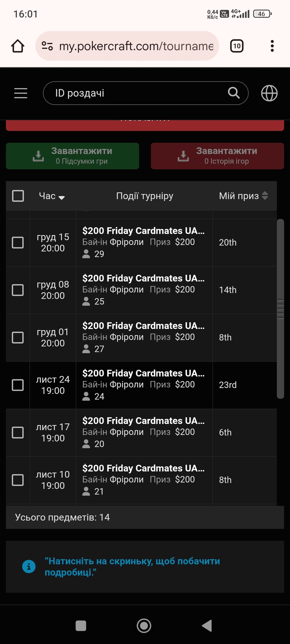Download game summaries with green Завантажити button
290x644 pixels.
[72, 156]
